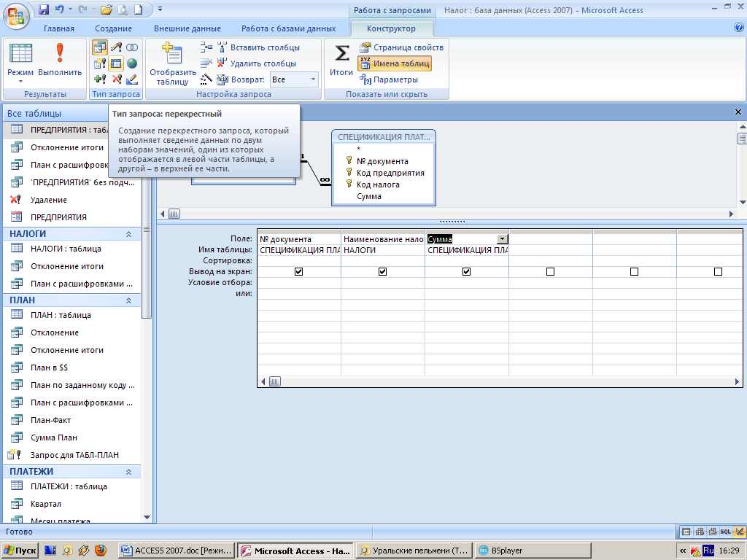
Task: Click the design grid horizontal scrollbar thumb
Action: tap(275, 381)
